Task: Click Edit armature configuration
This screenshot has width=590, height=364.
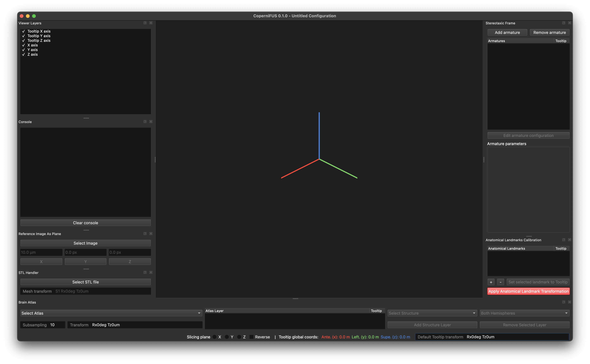Action: 528,136
